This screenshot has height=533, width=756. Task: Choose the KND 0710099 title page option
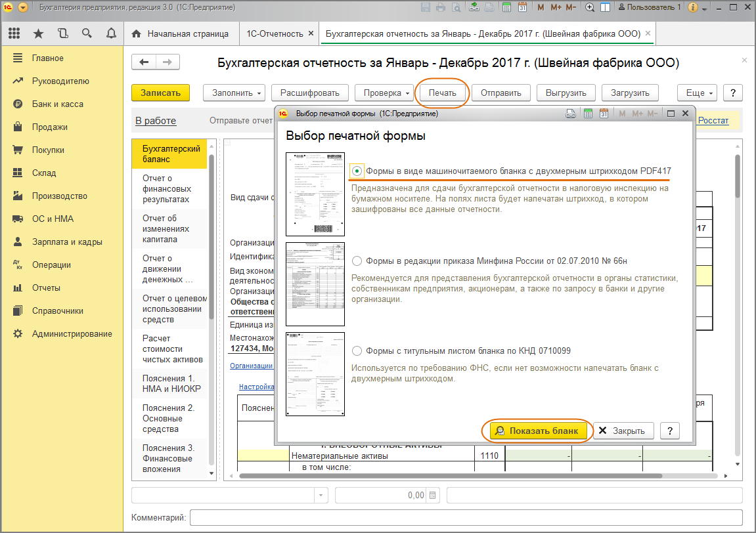point(357,351)
